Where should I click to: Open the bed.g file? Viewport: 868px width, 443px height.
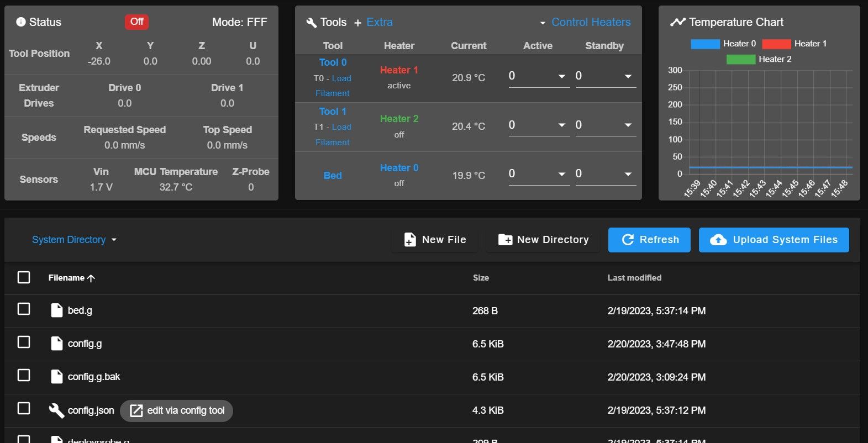pyautogui.click(x=80, y=310)
